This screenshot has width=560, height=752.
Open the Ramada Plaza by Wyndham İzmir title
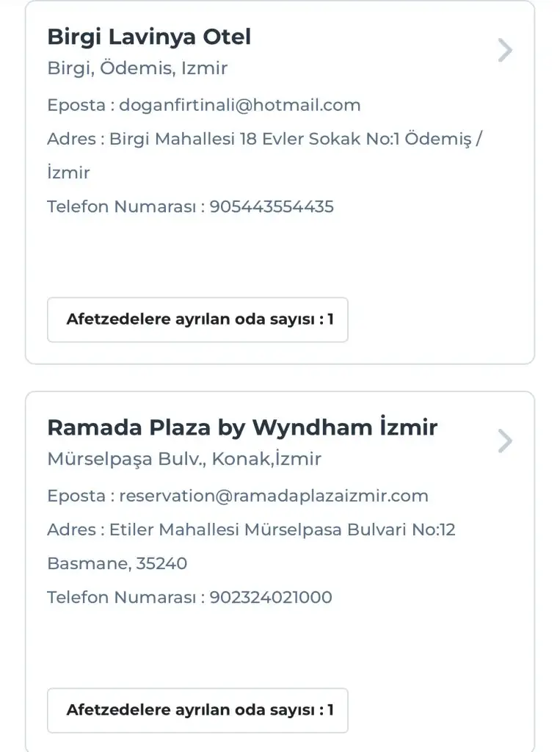(x=242, y=427)
